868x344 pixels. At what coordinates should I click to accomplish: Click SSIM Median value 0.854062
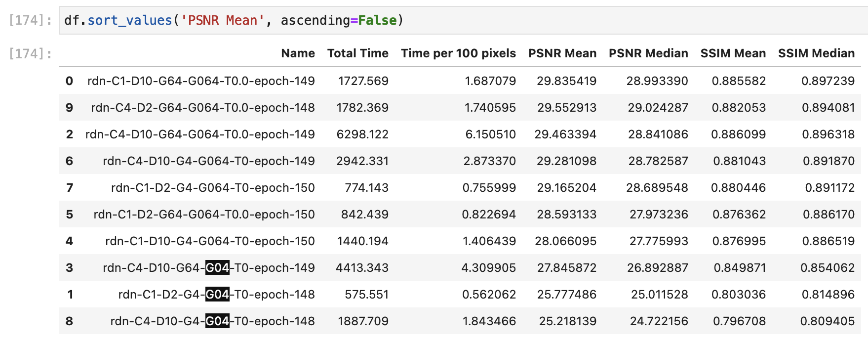(x=828, y=268)
